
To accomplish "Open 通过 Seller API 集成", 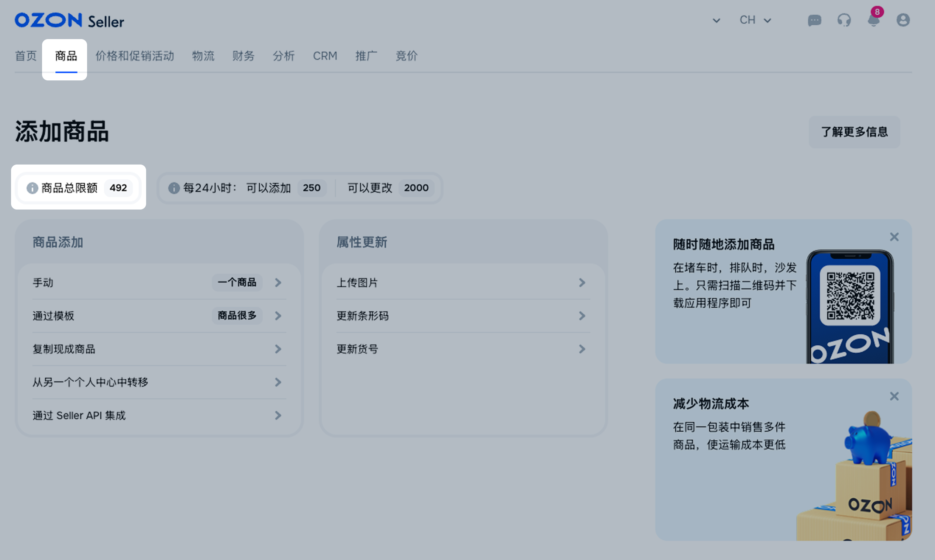I will coord(278,415).
